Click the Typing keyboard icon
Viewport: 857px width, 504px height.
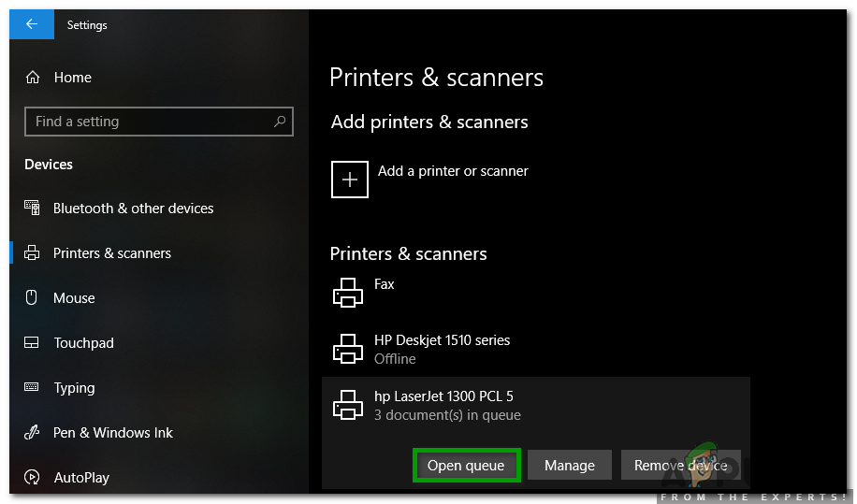pyautogui.click(x=32, y=388)
